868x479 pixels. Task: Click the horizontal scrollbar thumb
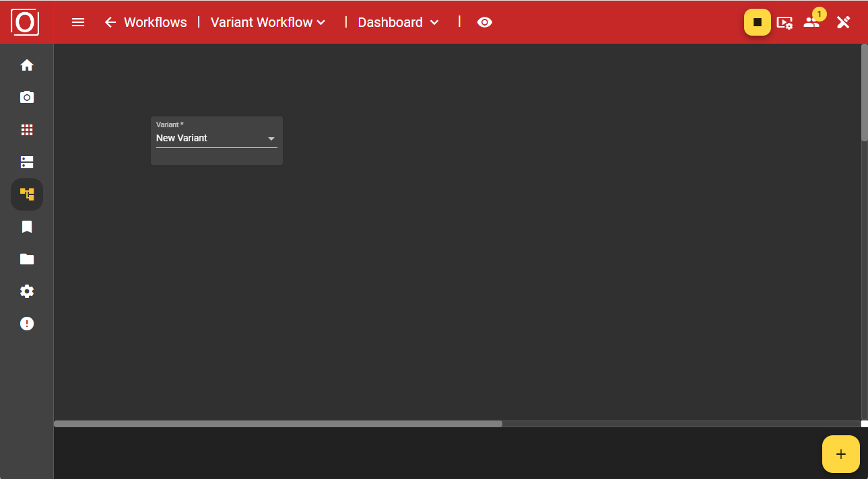pos(277,423)
